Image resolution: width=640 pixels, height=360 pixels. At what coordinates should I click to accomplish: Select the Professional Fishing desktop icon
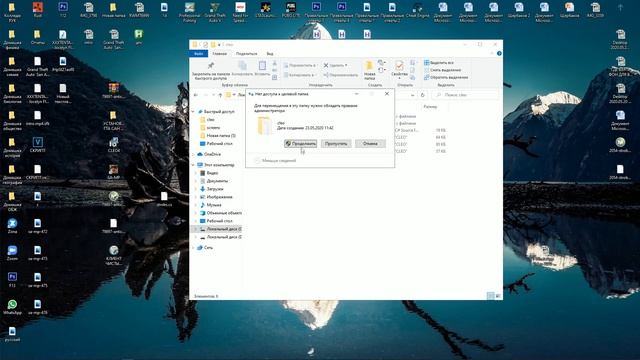point(190,11)
